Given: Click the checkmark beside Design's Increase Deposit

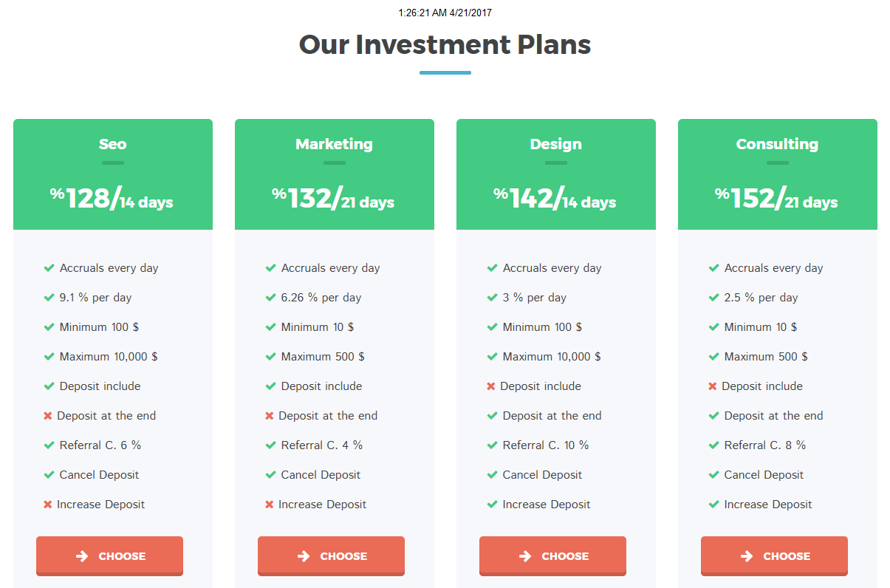Looking at the screenshot, I should tap(493, 505).
